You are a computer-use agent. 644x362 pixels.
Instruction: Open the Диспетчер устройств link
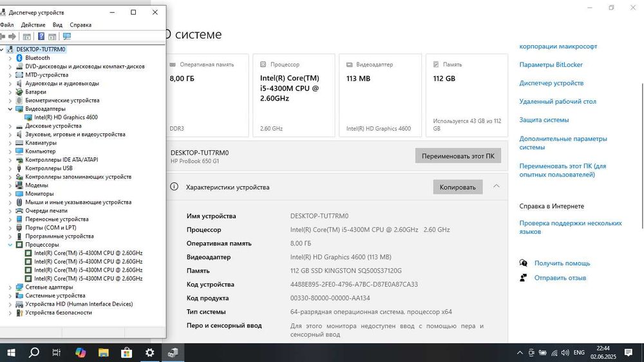(x=551, y=83)
